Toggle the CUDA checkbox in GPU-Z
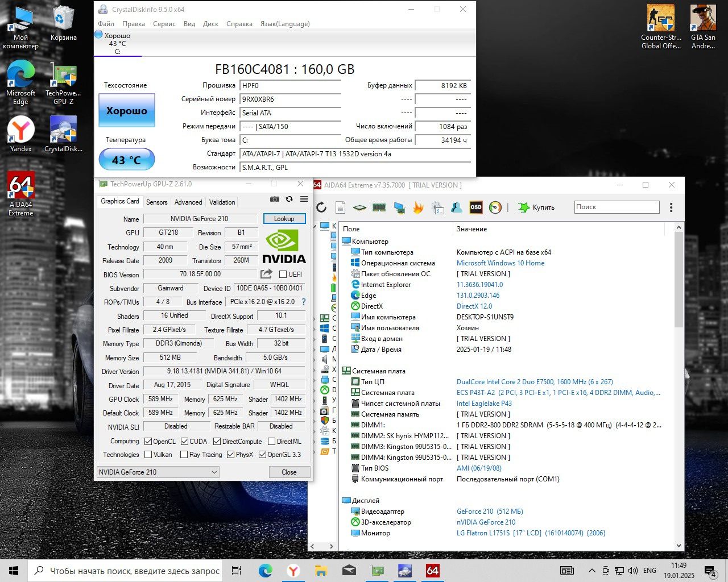The width and height of the screenshot is (728, 582). tap(184, 442)
